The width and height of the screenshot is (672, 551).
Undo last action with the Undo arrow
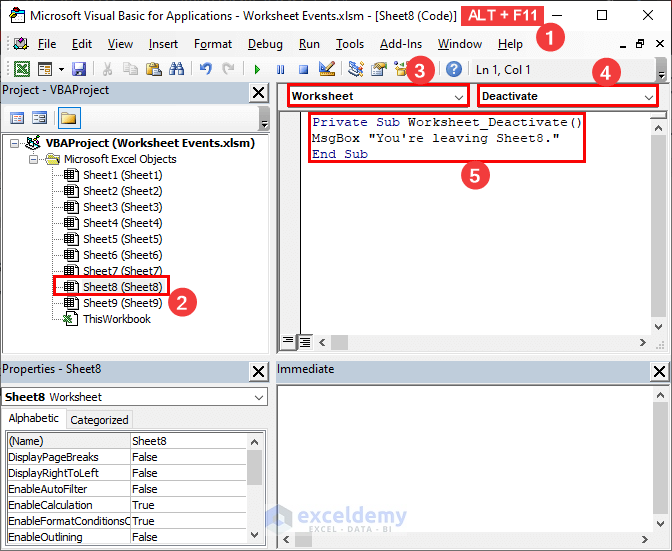(206, 69)
